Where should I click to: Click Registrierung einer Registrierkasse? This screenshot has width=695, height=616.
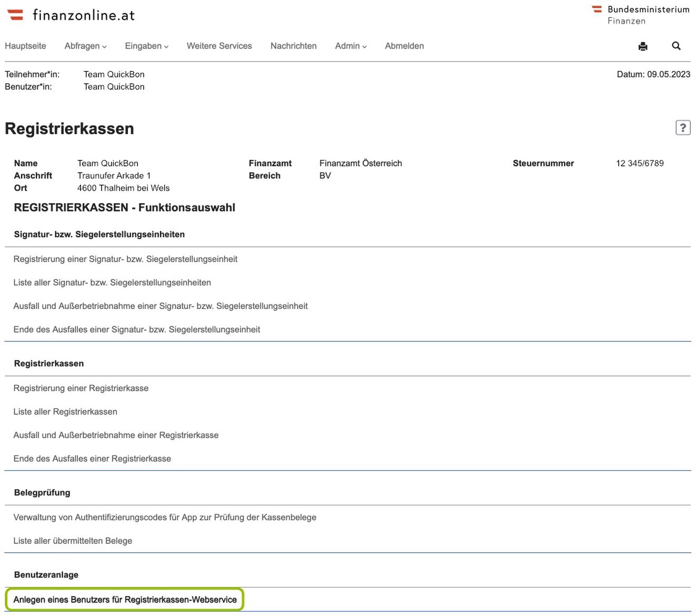pos(81,388)
